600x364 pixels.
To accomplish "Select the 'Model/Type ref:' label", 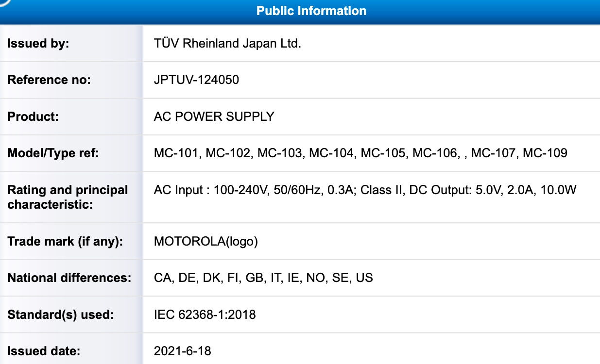I will [x=53, y=153].
